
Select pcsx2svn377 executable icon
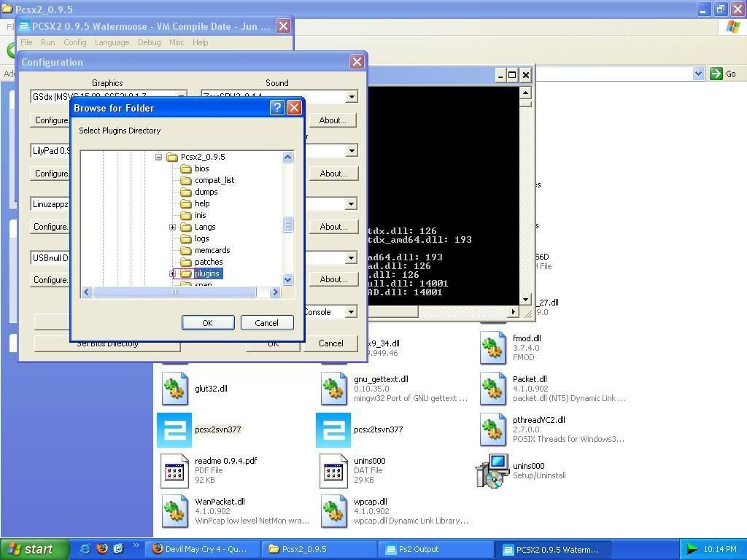[x=174, y=430]
